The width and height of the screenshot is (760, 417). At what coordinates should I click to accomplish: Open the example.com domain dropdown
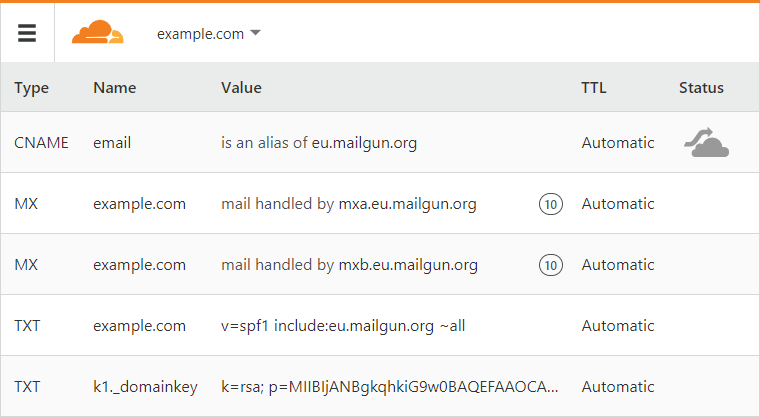pyautogui.click(x=208, y=33)
